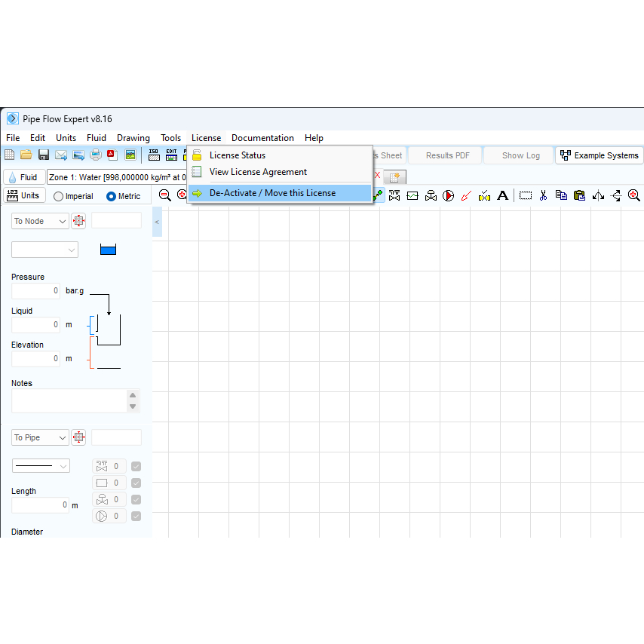
Task: Open the File menu
Action: click(x=13, y=138)
